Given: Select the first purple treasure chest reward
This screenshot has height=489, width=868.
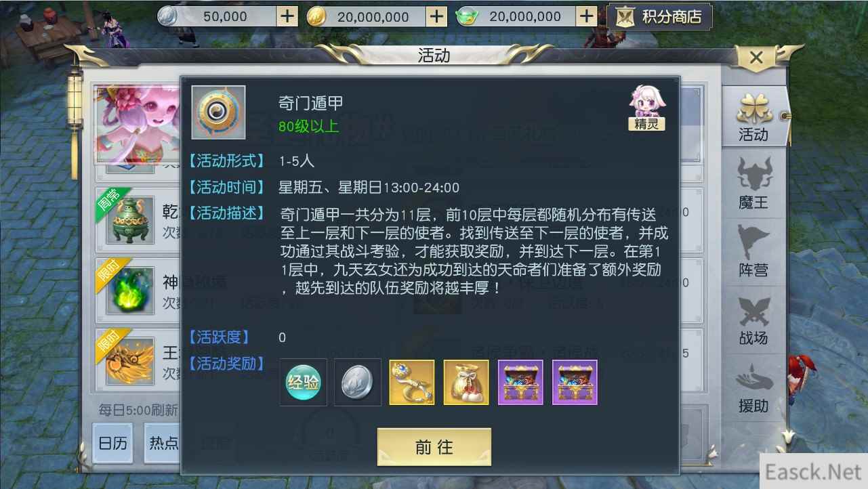Looking at the screenshot, I should pos(520,382).
